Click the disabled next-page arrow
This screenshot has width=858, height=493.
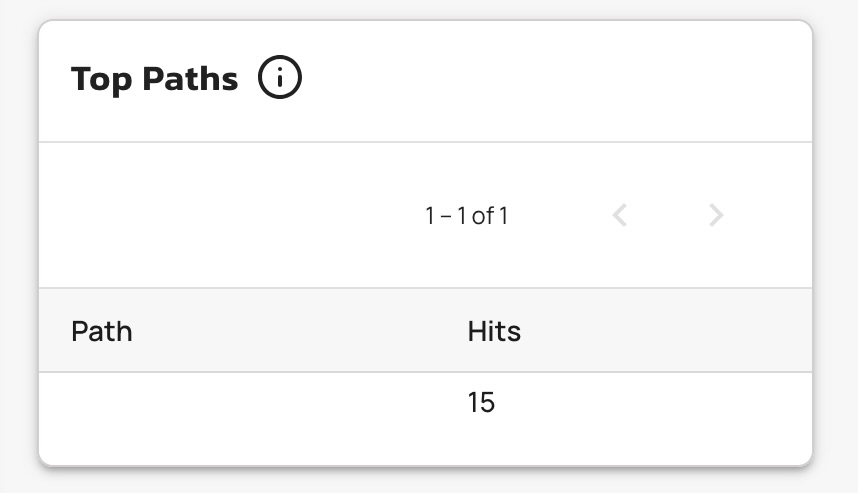click(x=716, y=215)
